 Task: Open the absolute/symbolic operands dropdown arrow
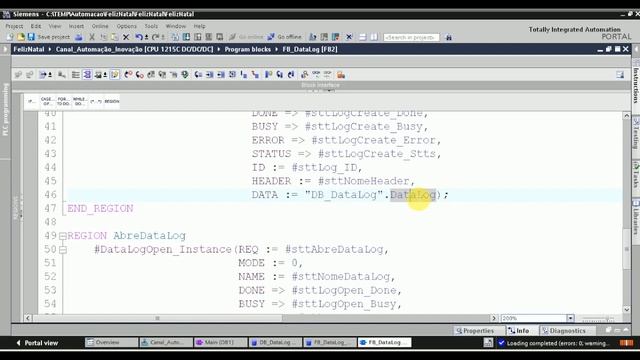pyautogui.click(x=50, y=75)
